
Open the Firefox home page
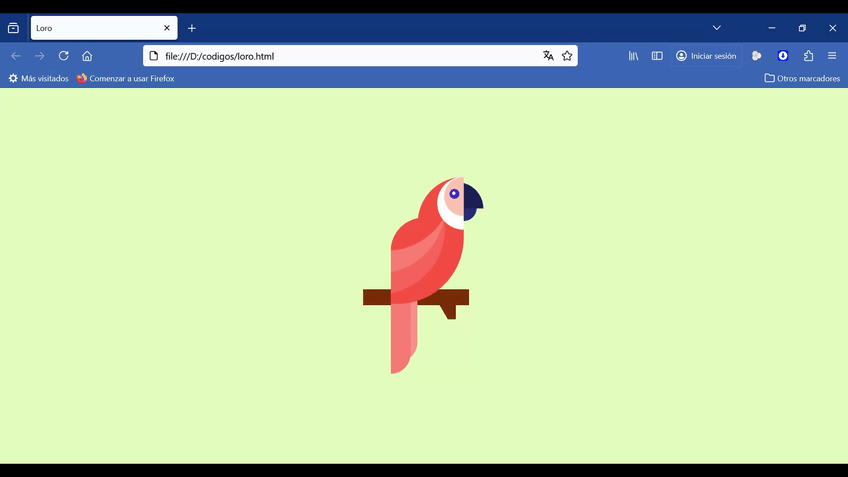pyautogui.click(x=87, y=56)
